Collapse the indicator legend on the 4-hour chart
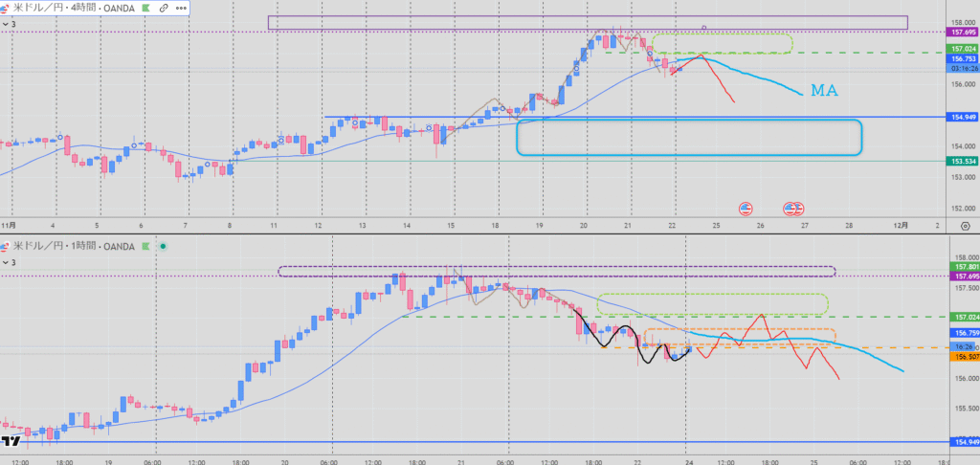The width and height of the screenshot is (980, 465). pyautogui.click(x=5, y=23)
